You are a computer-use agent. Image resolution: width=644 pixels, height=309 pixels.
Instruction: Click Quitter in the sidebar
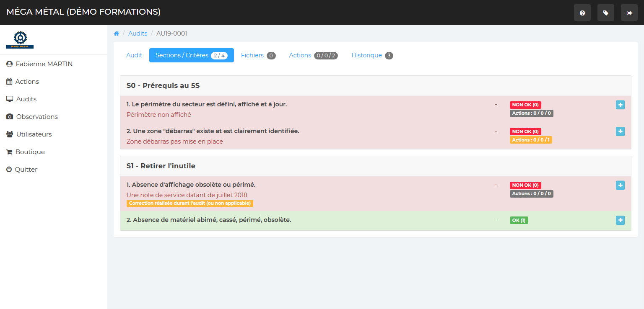coord(26,170)
